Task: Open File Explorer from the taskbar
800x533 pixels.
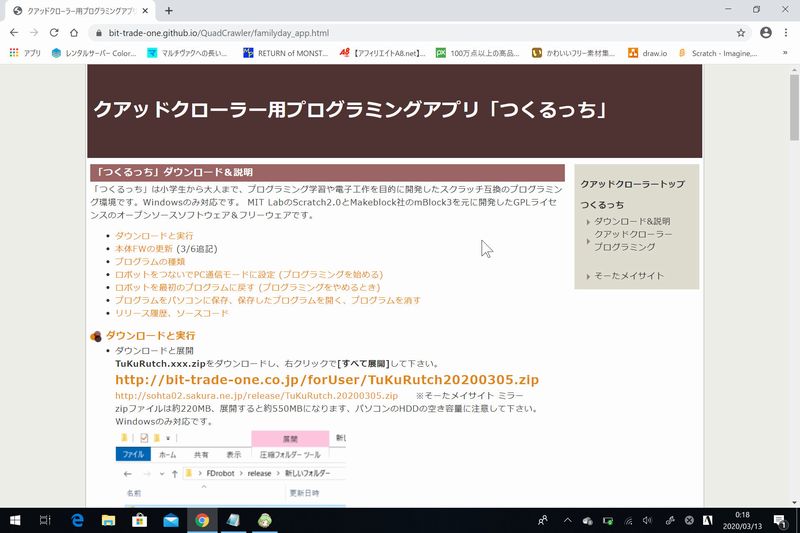Action: tap(108, 520)
